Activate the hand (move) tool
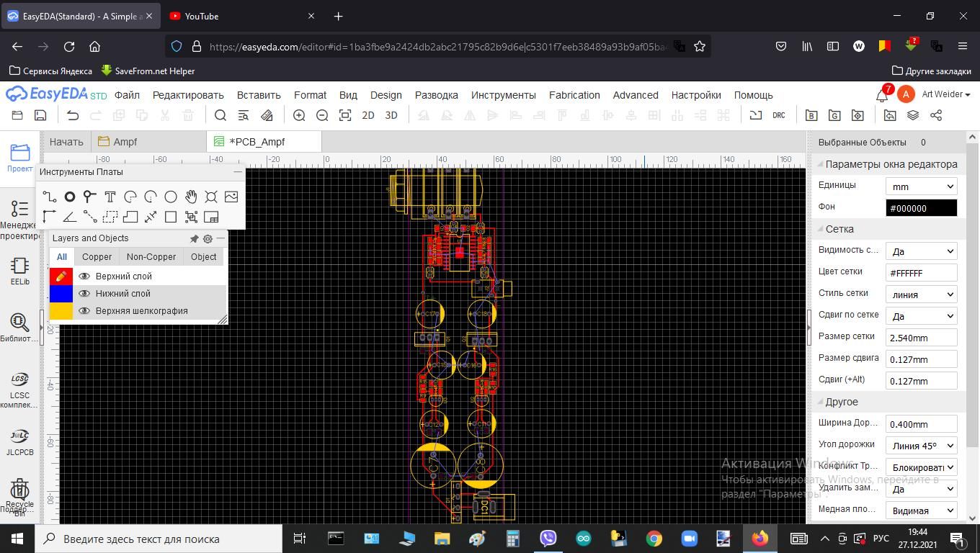Image resolution: width=980 pixels, height=553 pixels. [191, 197]
